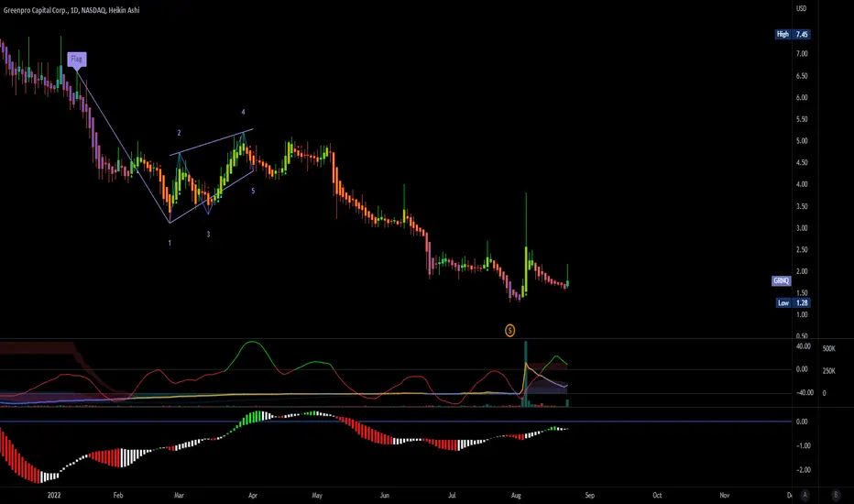Viewport: 854px width, 504px height.
Task: Select wave point label 5
Action: [253, 191]
